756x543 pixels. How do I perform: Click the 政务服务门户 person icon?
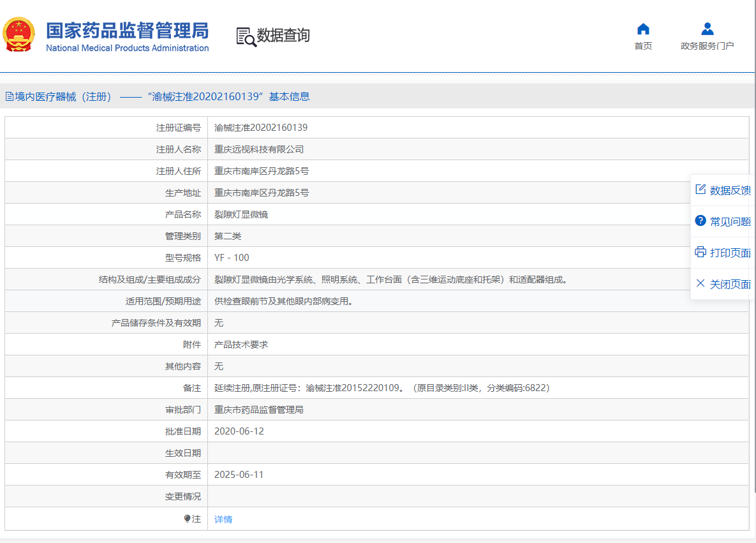coord(707,28)
